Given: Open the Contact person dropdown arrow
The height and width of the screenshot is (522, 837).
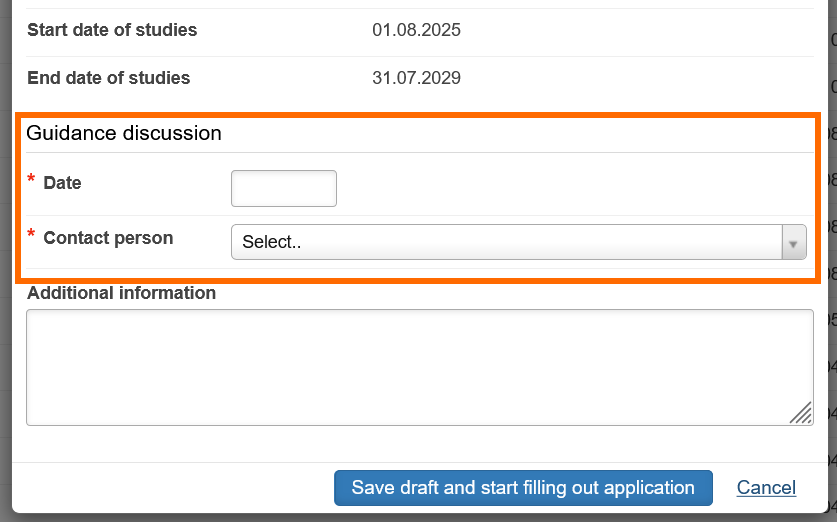Looking at the screenshot, I should tap(794, 242).
